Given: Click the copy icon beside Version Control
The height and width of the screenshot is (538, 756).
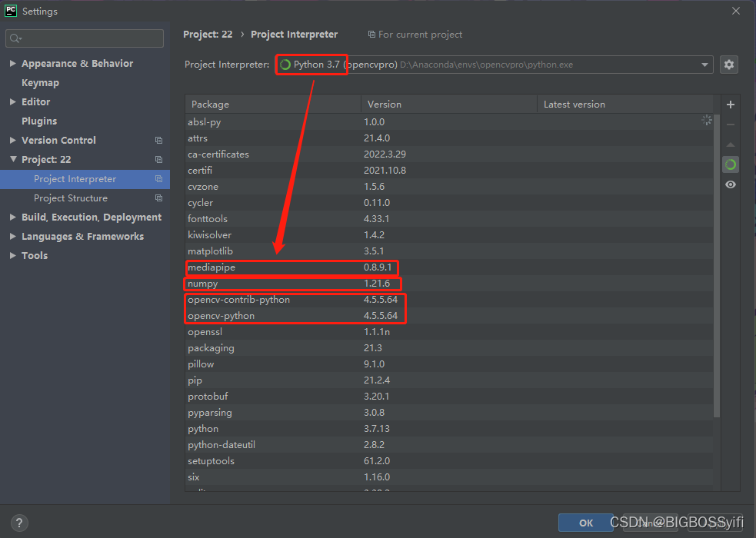Looking at the screenshot, I should coord(158,140).
